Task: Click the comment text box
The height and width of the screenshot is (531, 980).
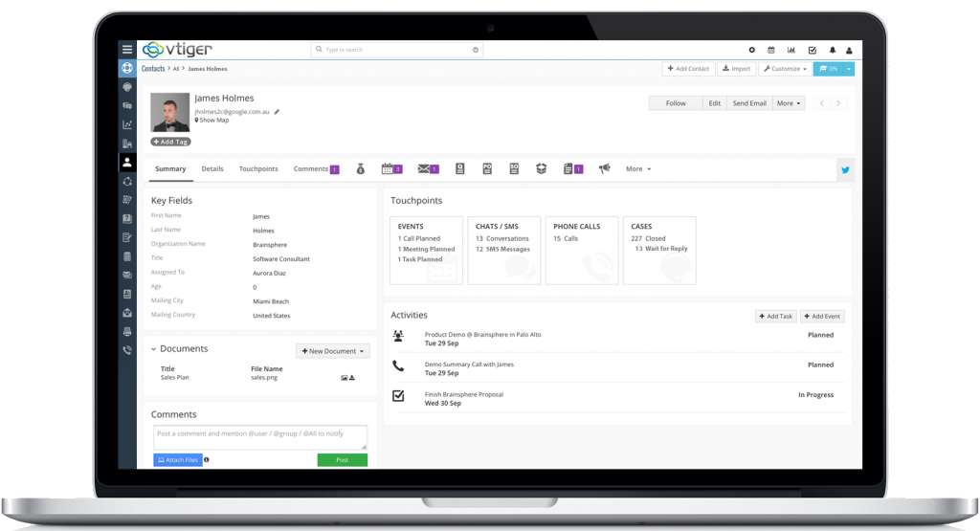Action: pyautogui.click(x=260, y=438)
